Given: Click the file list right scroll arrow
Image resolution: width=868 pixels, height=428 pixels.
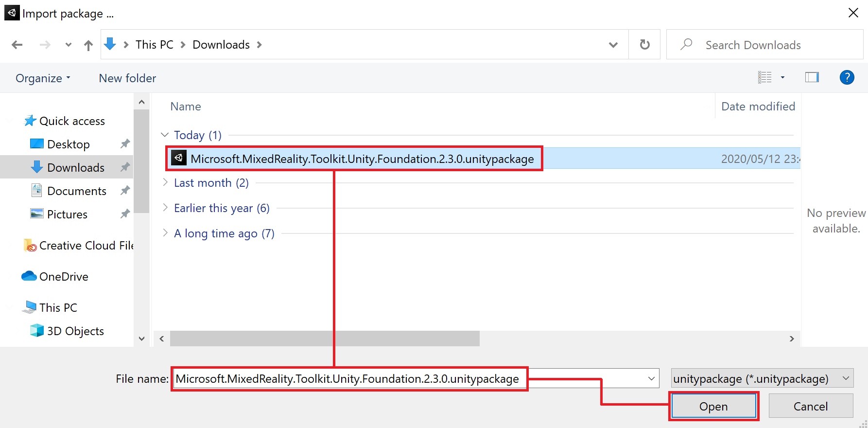Looking at the screenshot, I should click(x=792, y=339).
